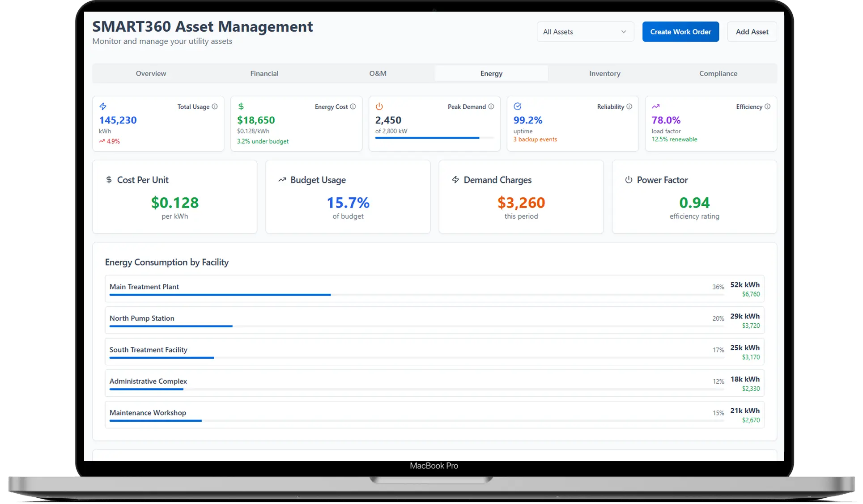Click the Create Work Order button

coord(680,32)
